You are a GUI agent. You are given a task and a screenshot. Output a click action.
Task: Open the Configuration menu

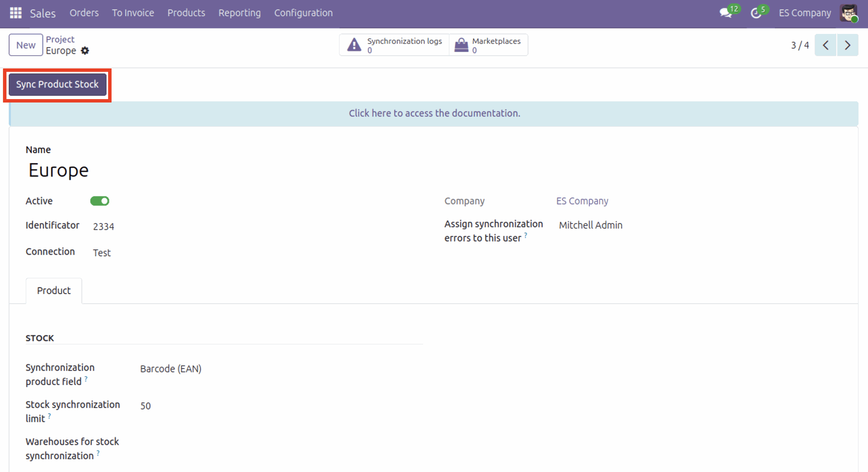click(303, 13)
